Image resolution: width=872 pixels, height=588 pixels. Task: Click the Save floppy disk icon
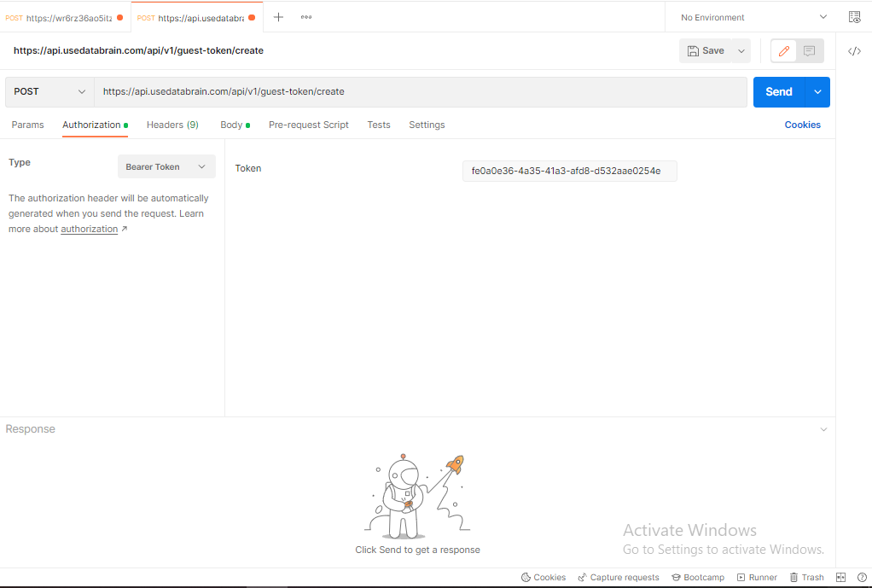693,51
